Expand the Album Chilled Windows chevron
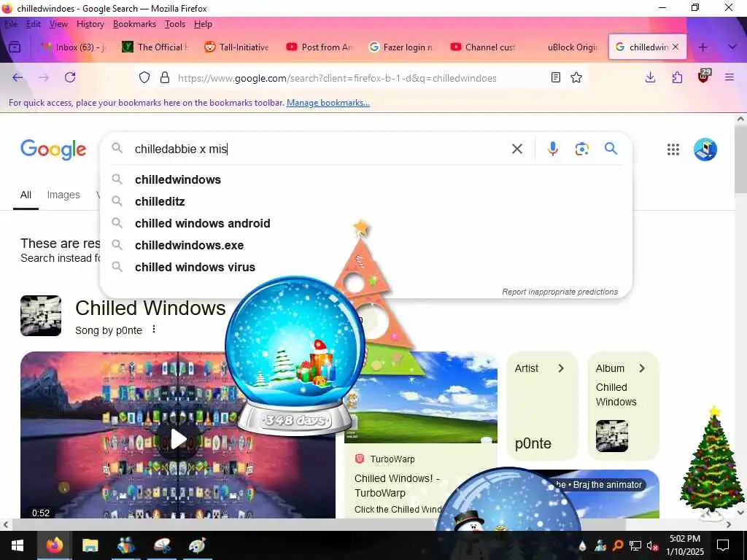Image resolution: width=747 pixels, height=560 pixels. pyautogui.click(x=642, y=368)
